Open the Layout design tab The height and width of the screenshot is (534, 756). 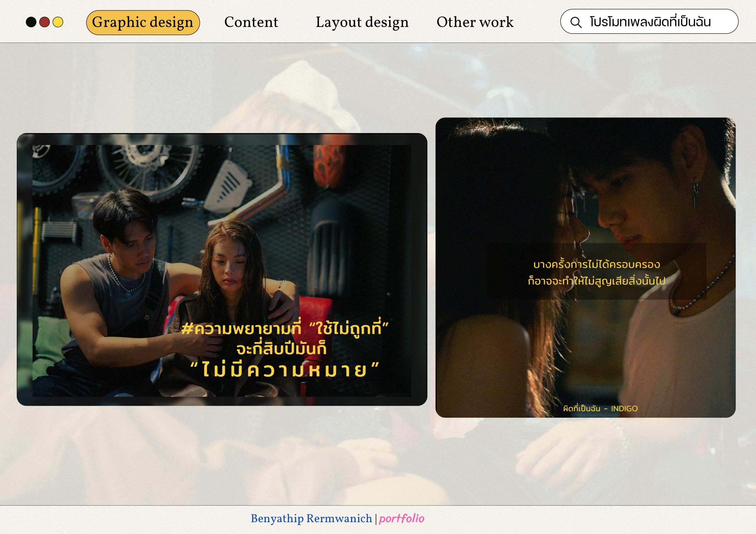point(362,22)
